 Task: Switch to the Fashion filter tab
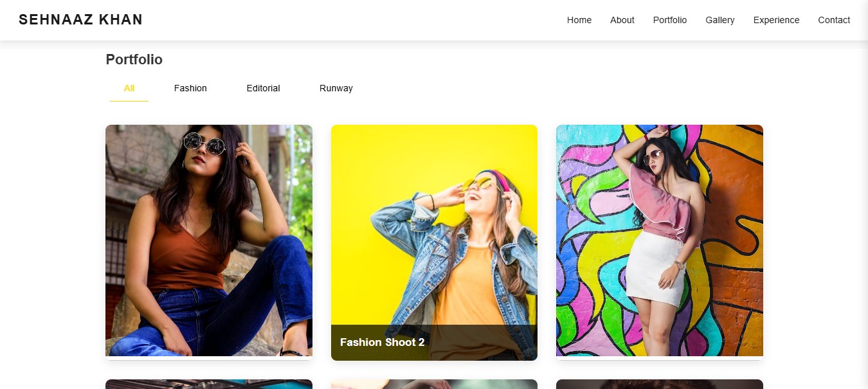click(190, 88)
